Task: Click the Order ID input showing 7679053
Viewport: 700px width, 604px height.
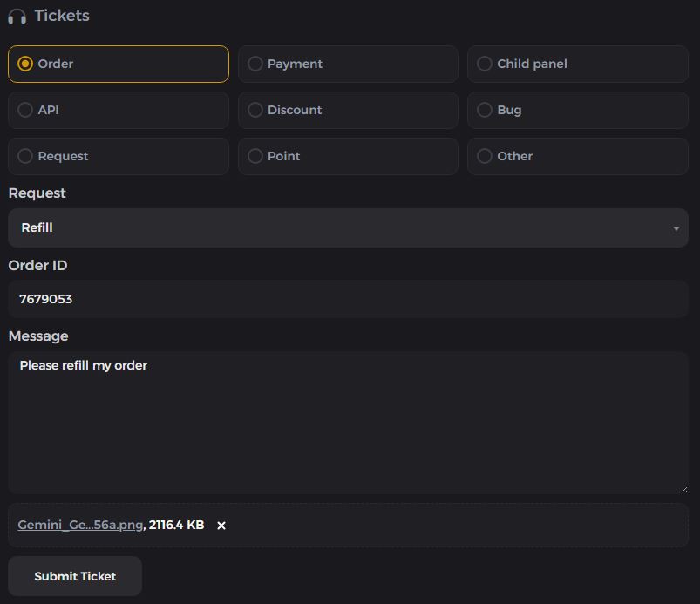Action: pyautogui.click(x=349, y=298)
